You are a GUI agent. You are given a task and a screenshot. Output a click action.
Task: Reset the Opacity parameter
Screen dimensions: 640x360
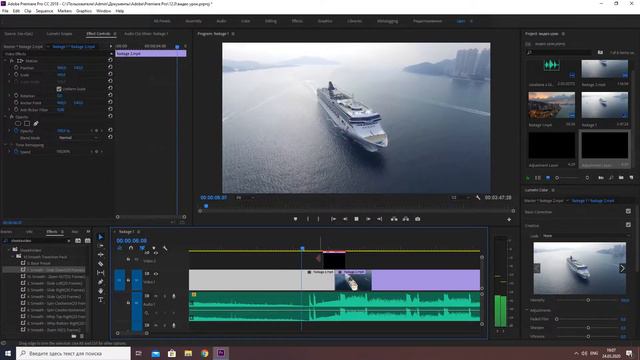coord(110,130)
